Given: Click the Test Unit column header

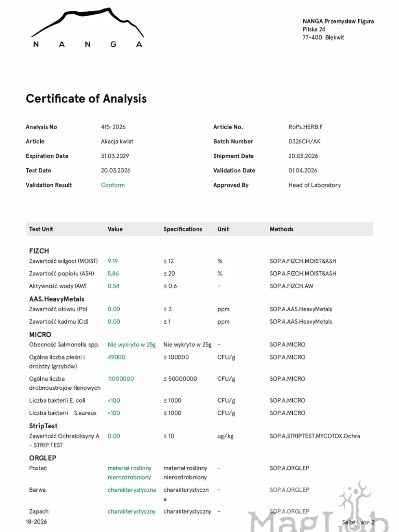Looking at the screenshot, I should [x=41, y=229].
